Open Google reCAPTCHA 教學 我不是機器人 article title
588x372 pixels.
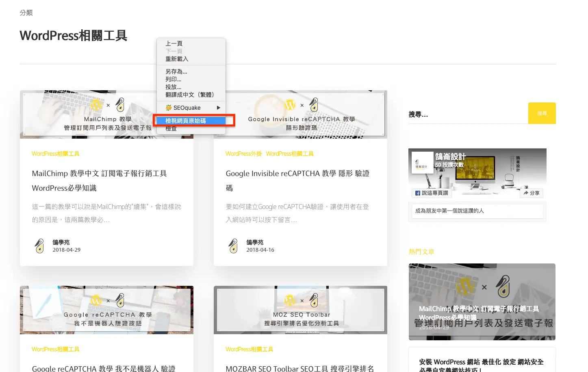104,368
